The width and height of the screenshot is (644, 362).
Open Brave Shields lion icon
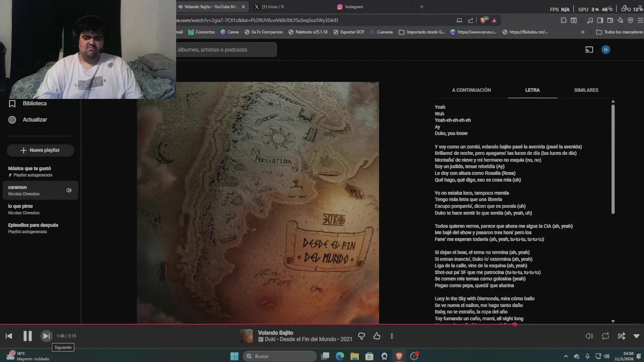(484, 20)
